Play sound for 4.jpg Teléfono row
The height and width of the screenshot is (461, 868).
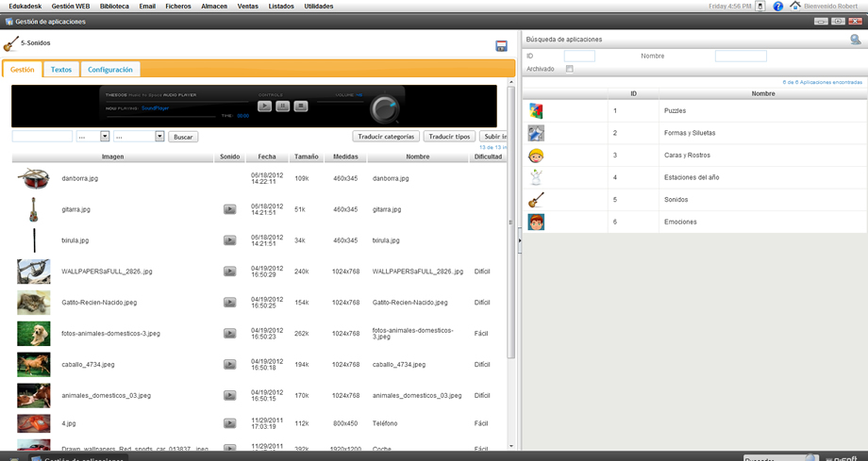click(229, 422)
